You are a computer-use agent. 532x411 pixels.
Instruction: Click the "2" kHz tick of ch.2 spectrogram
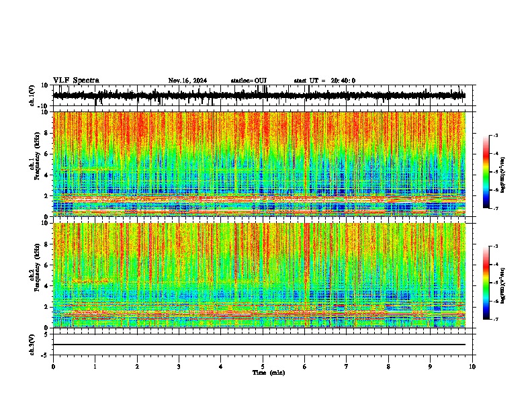(x=47, y=307)
